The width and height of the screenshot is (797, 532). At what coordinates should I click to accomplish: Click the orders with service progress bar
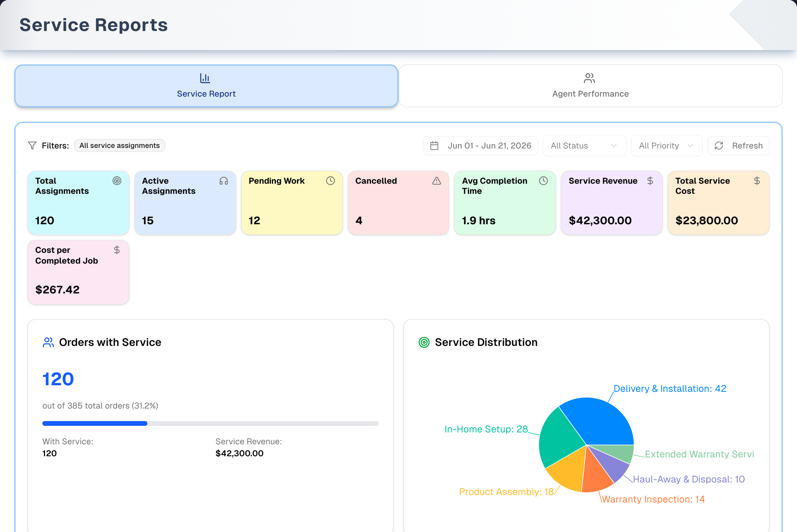(210, 423)
